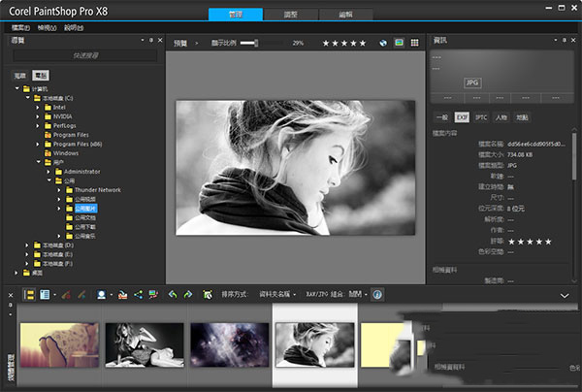Toggle auto-hide pin on the info panel

(x=564, y=40)
